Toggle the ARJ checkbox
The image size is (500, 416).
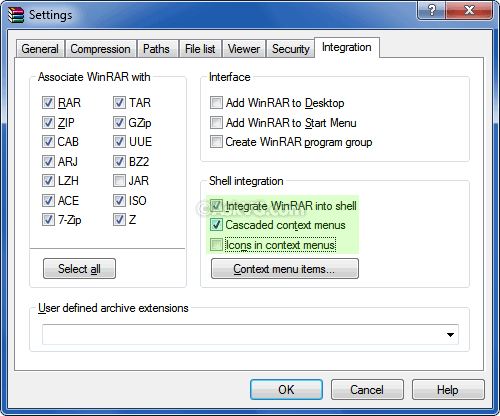coord(48,162)
